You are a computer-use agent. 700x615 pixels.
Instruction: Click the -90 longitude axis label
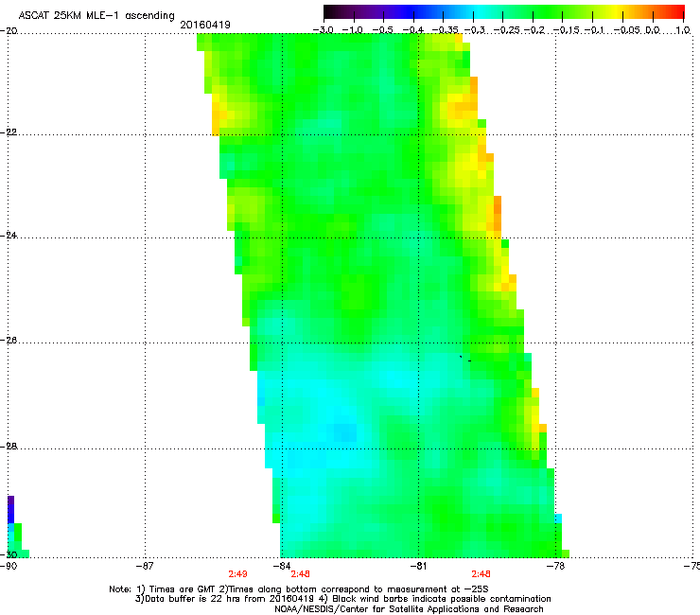[x=9, y=566]
